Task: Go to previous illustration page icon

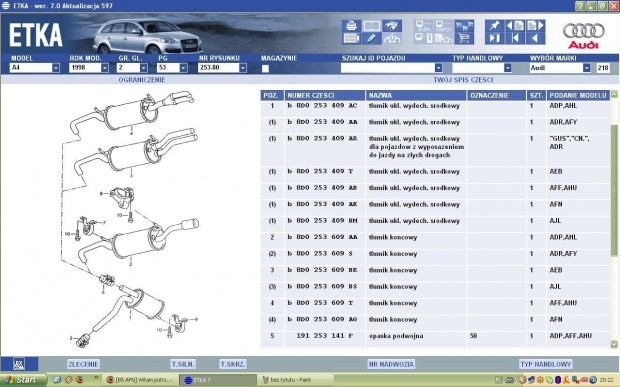Action: coord(515,26)
